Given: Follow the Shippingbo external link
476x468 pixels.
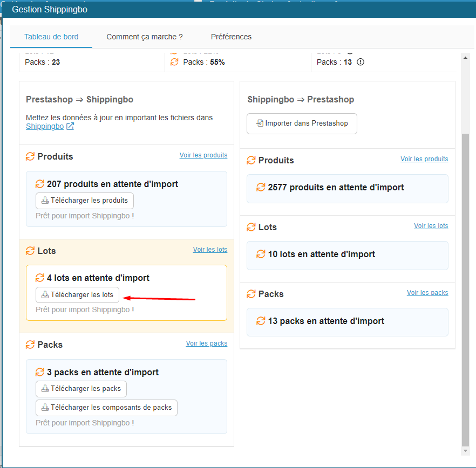Looking at the screenshot, I should [x=45, y=127].
